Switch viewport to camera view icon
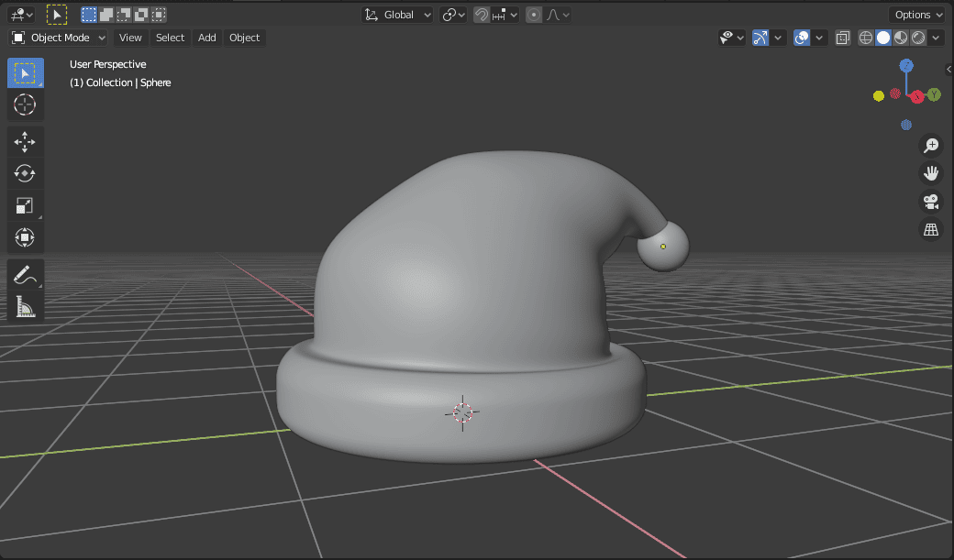Viewport: 954px width, 560px height. 931,201
